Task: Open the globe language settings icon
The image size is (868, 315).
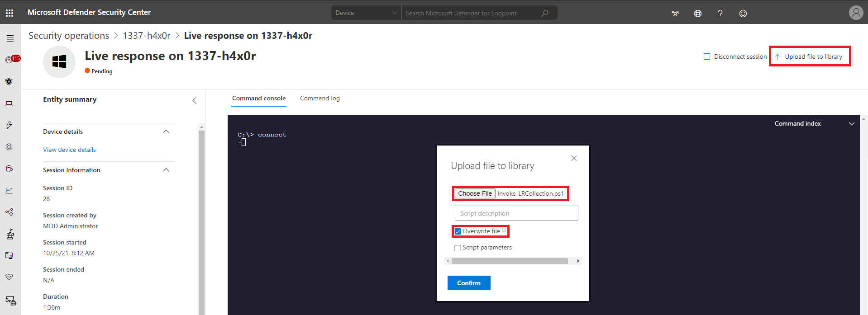Action: pyautogui.click(x=698, y=14)
